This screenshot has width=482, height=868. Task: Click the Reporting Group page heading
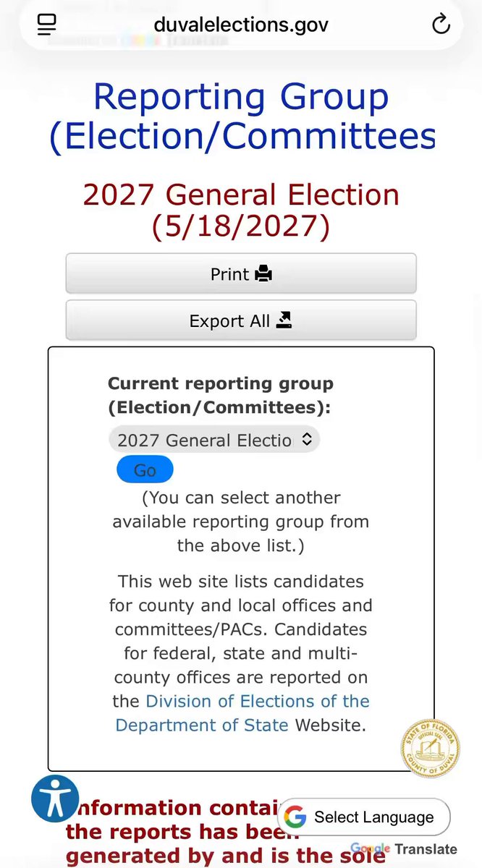[x=242, y=117]
